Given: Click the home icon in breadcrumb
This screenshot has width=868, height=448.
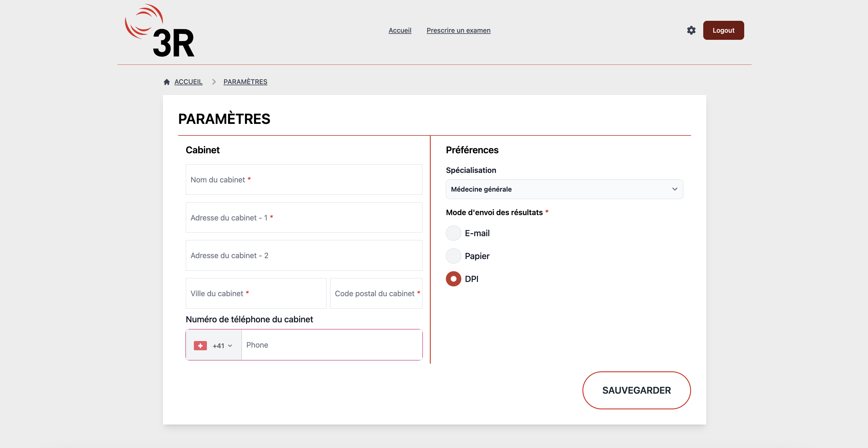Looking at the screenshot, I should tap(167, 82).
